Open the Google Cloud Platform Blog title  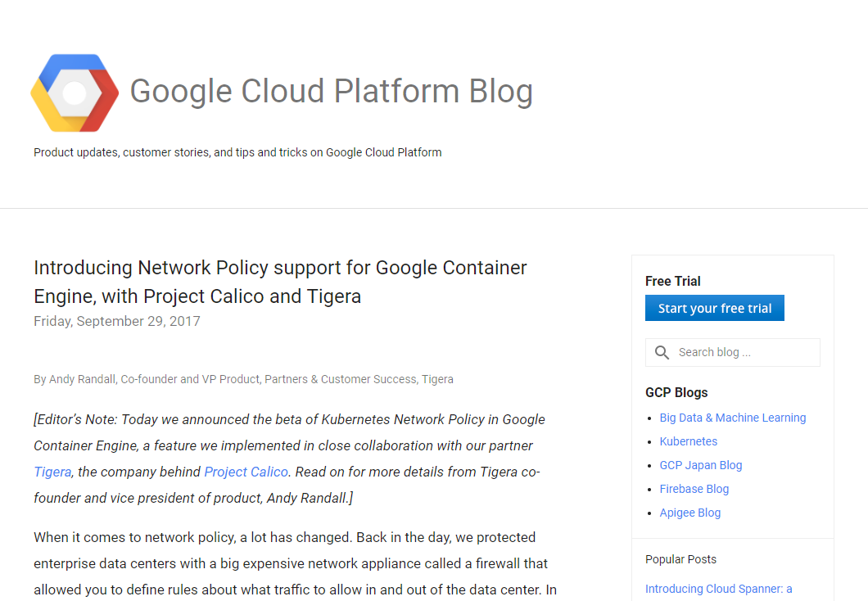pyautogui.click(x=331, y=92)
